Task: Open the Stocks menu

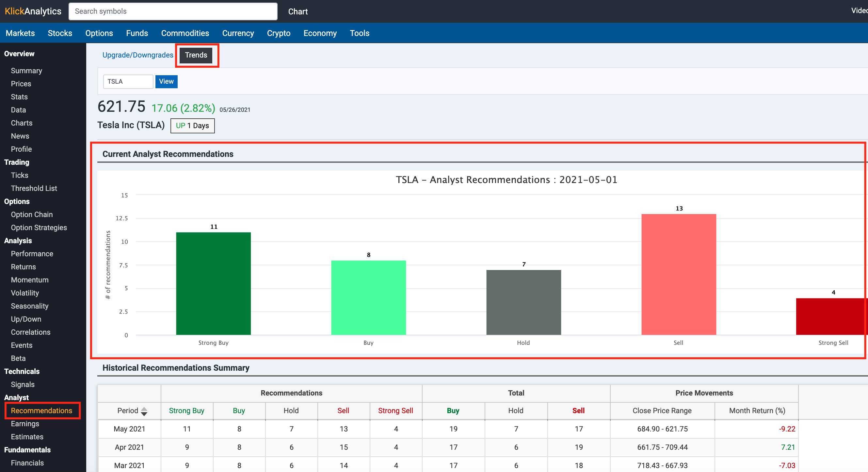Action: click(x=60, y=33)
